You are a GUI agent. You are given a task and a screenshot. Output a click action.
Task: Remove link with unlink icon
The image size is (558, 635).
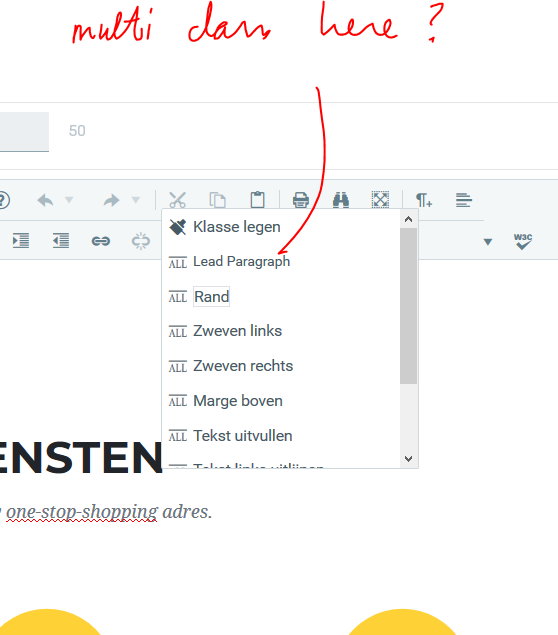pyautogui.click(x=141, y=241)
